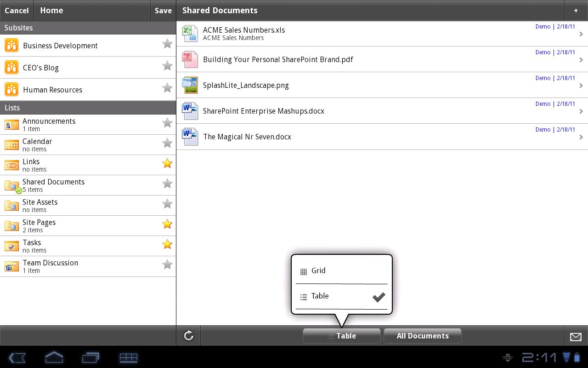The image size is (588, 368).
Task: Tap the mail envelope icon
Action: pos(576,337)
